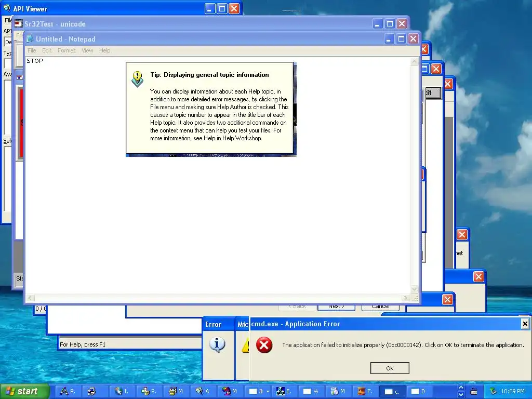This screenshot has height=399, width=532.
Task: Click the info icon in the Error dialog
Action: click(217, 345)
